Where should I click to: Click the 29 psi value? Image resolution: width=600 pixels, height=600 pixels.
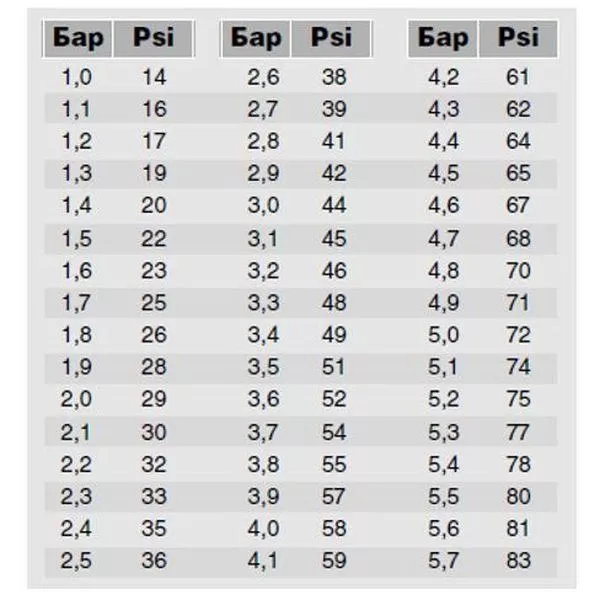pyautogui.click(x=155, y=399)
